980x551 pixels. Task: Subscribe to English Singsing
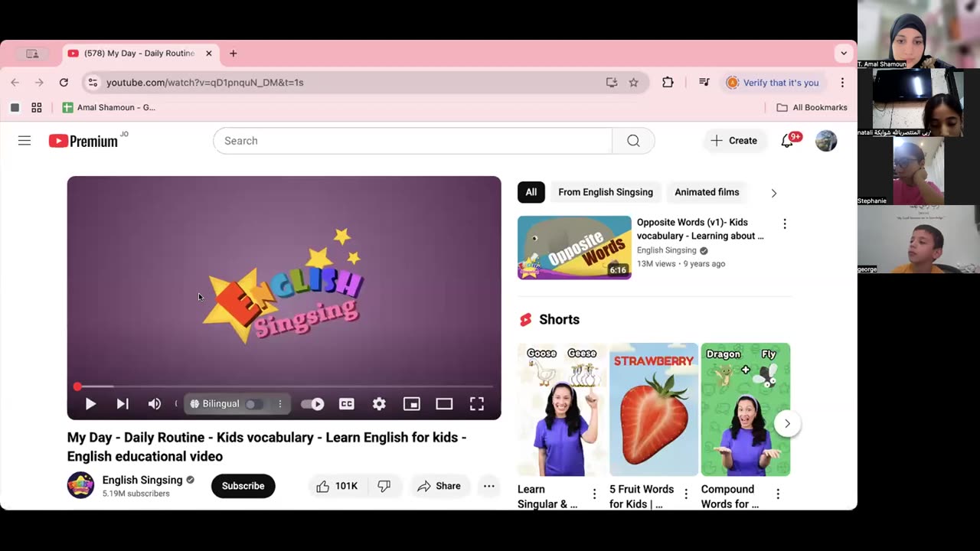243,486
